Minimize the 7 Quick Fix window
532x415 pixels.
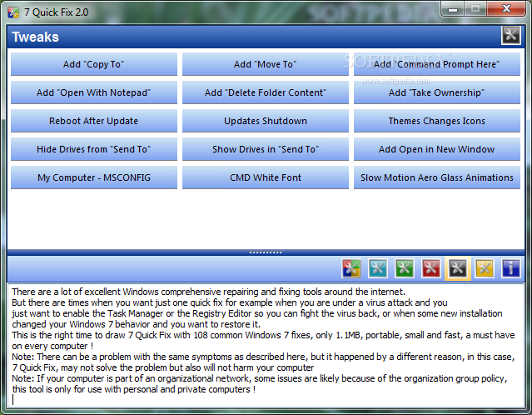pyautogui.click(x=453, y=9)
